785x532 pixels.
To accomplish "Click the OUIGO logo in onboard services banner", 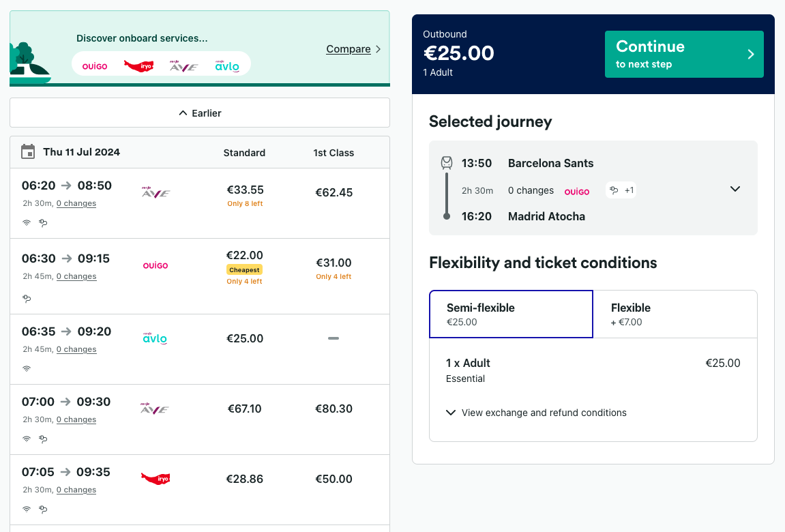I will (95, 66).
